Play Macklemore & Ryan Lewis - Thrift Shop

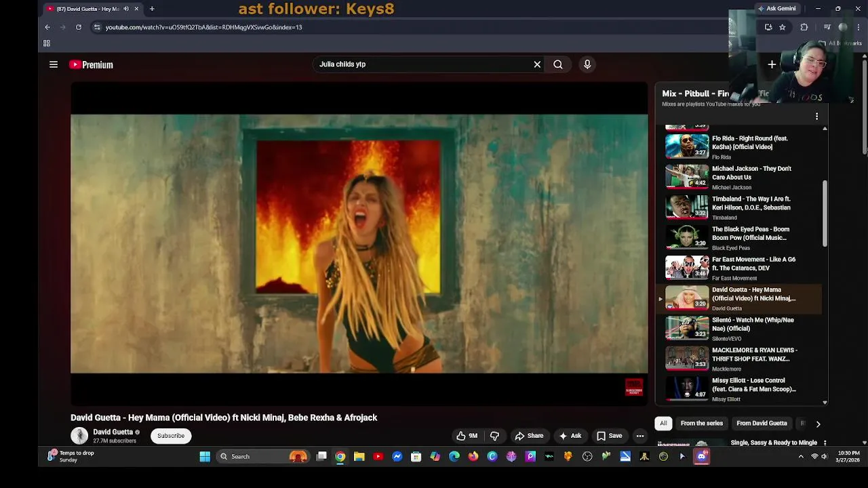(x=739, y=359)
